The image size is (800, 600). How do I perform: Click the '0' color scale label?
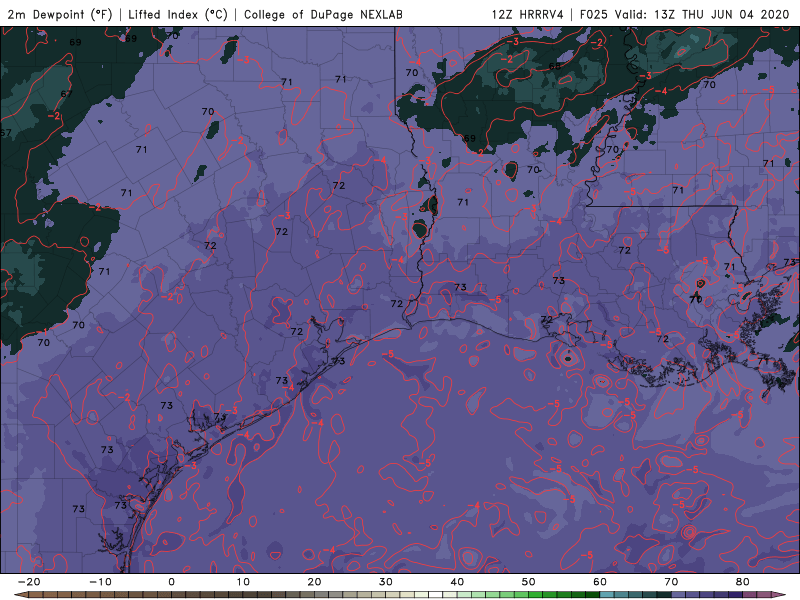pyautogui.click(x=171, y=582)
